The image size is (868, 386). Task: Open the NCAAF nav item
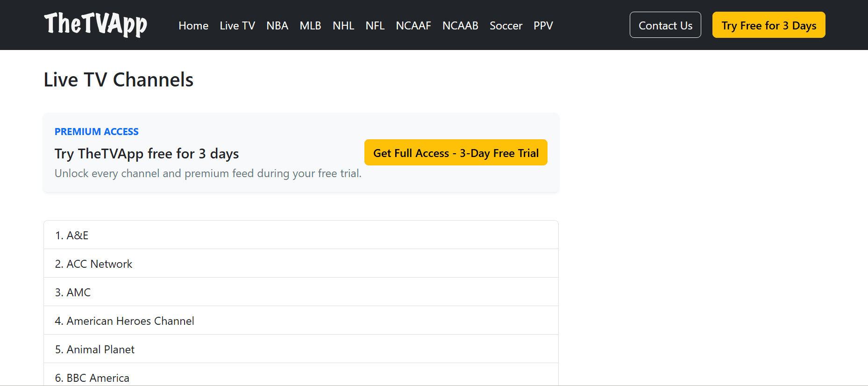click(x=413, y=26)
